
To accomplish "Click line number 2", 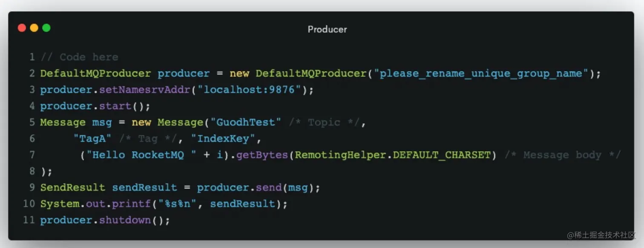I will 32,74.
